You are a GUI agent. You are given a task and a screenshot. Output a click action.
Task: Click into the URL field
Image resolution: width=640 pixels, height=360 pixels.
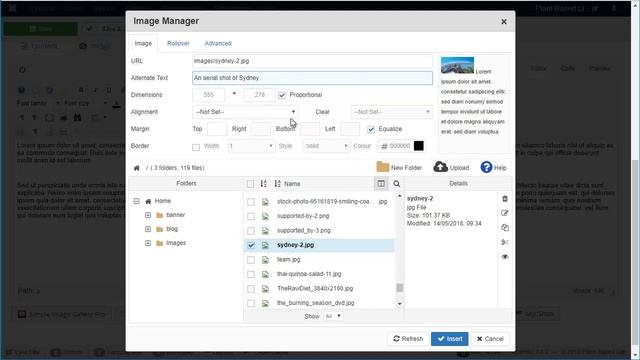[312, 61]
